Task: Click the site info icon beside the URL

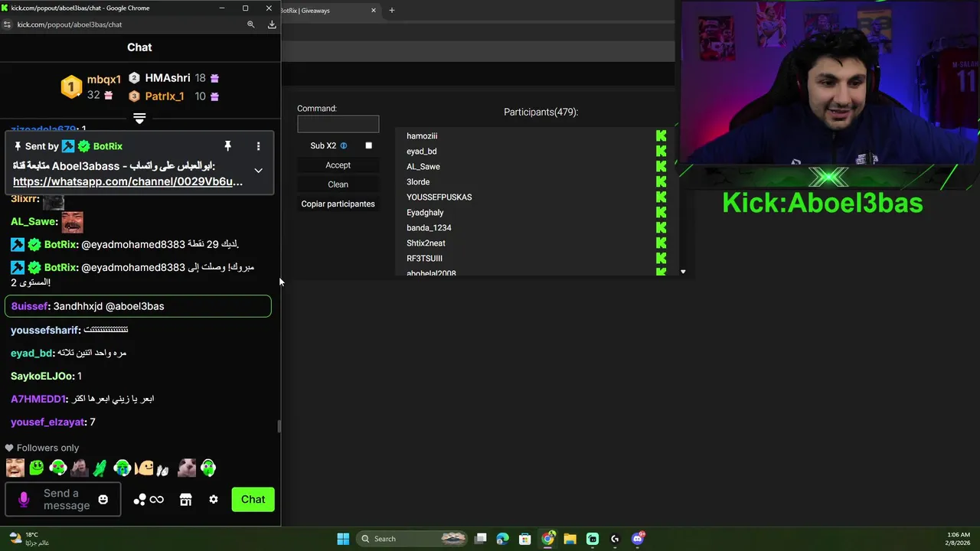Action: (x=8, y=24)
